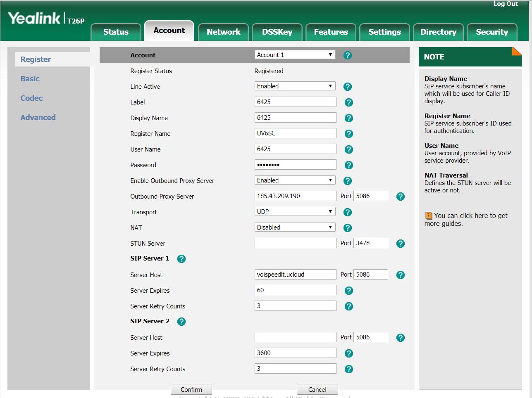Open help for the Account selector
The height and width of the screenshot is (398, 532).
pos(347,55)
